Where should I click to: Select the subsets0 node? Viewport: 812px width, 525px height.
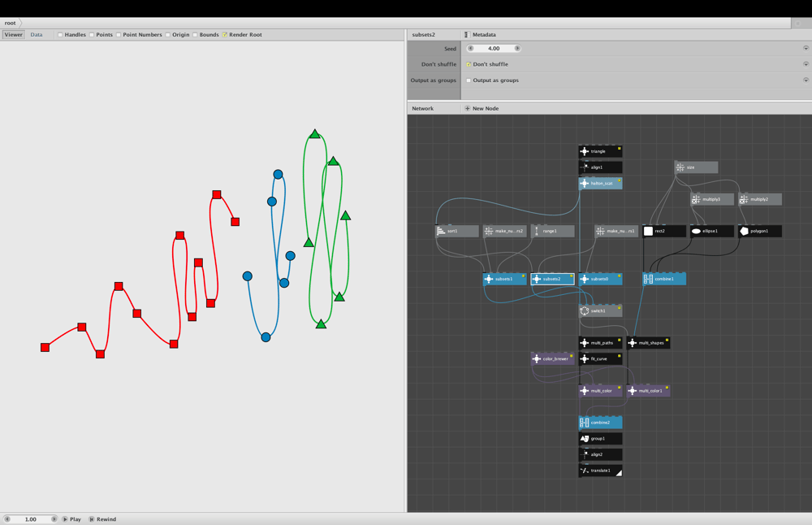click(x=600, y=279)
